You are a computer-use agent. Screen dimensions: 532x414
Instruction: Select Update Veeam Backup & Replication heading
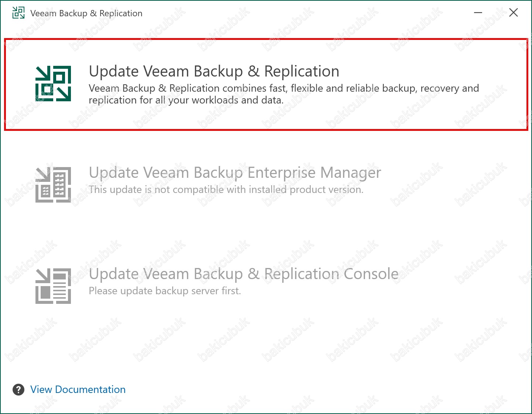214,71
